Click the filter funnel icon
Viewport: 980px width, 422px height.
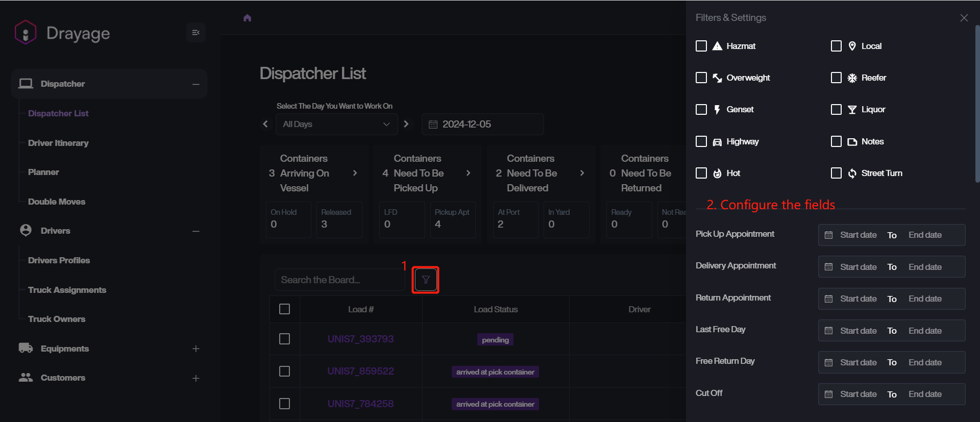click(426, 280)
